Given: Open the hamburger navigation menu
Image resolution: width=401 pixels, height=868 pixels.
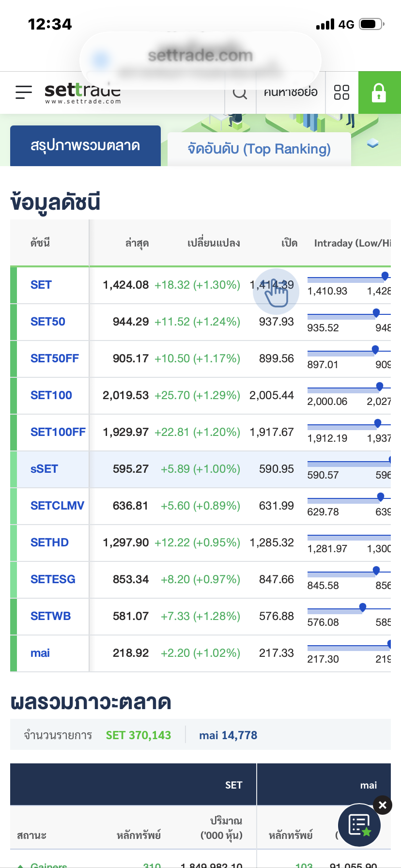Looking at the screenshot, I should [x=24, y=92].
